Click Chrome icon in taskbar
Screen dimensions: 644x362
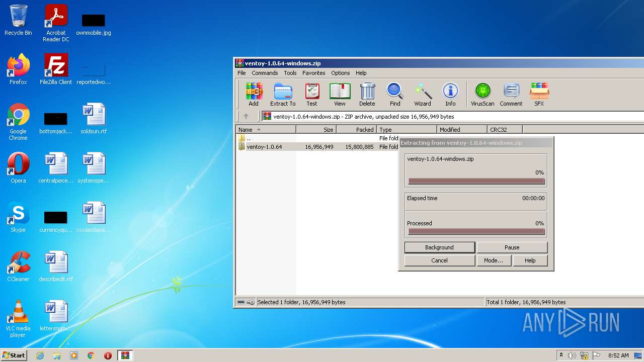click(91, 355)
